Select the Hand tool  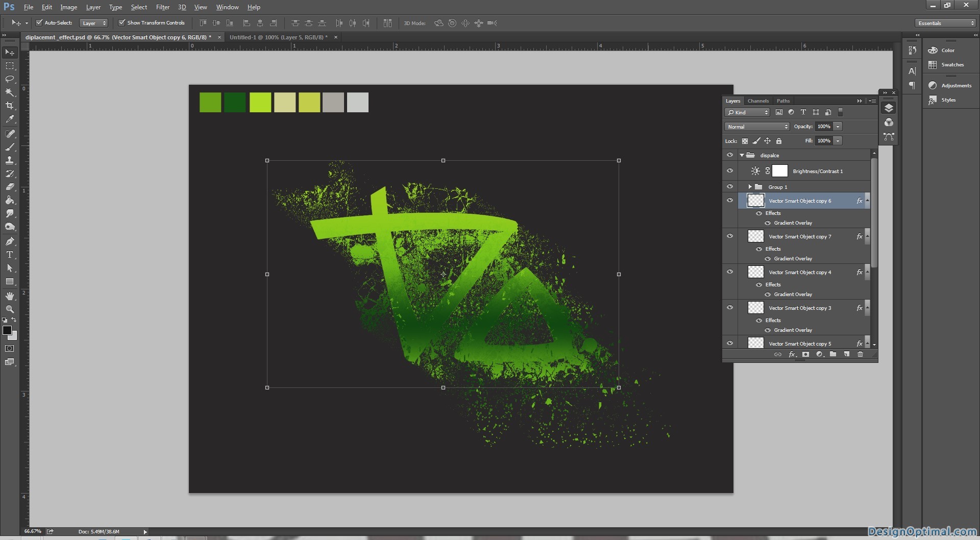pos(10,296)
